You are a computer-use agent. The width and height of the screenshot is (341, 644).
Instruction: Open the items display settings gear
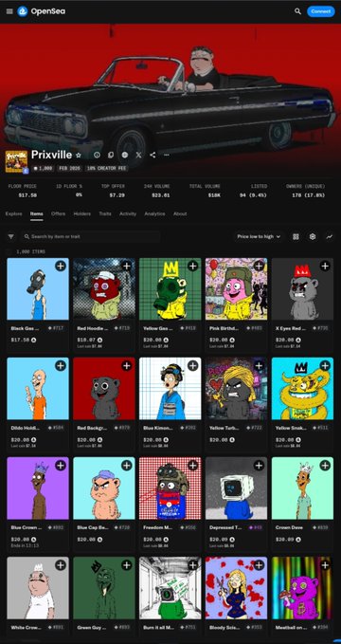pyautogui.click(x=313, y=236)
